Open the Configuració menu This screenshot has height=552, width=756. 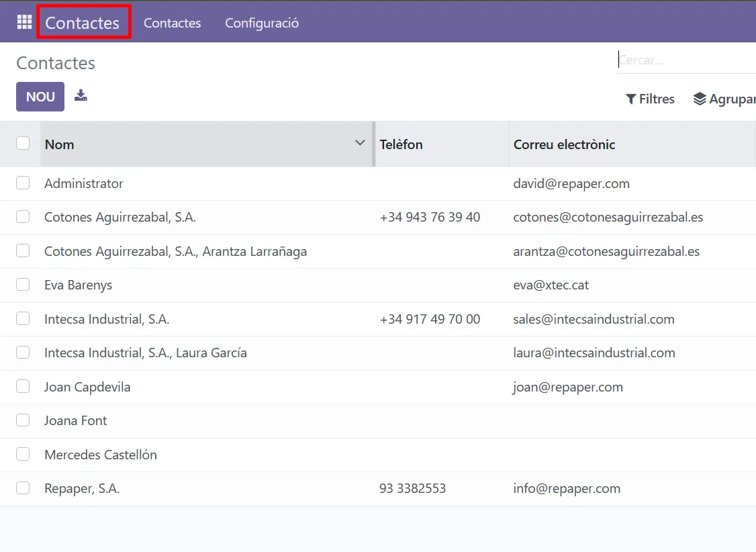[262, 23]
